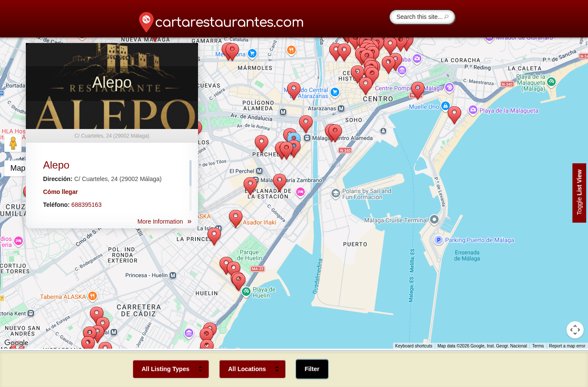The width and height of the screenshot is (588, 387).
Task: Call Alepo phone number 688395163
Action: (x=87, y=205)
